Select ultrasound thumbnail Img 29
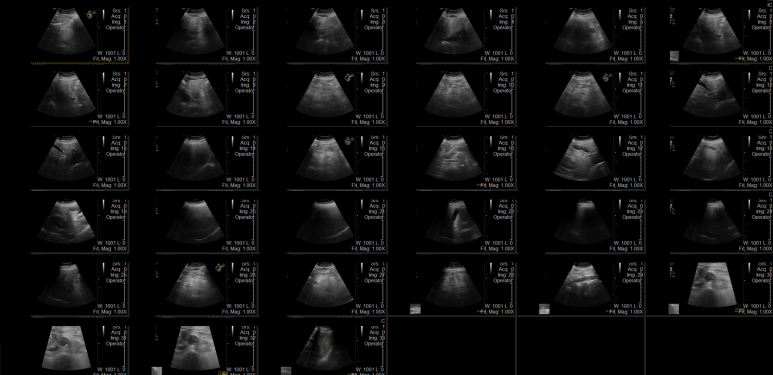 click(583, 284)
